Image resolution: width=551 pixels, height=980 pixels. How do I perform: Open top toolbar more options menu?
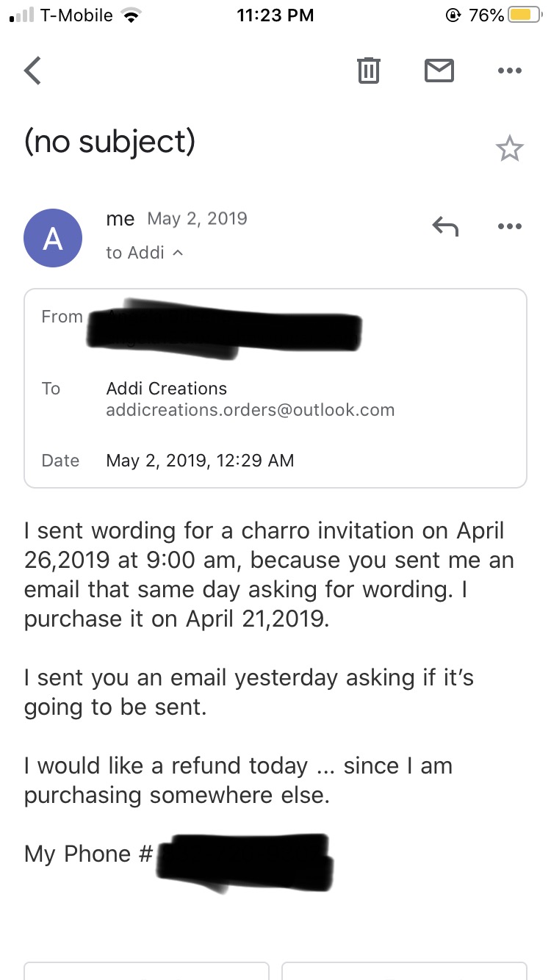509,71
